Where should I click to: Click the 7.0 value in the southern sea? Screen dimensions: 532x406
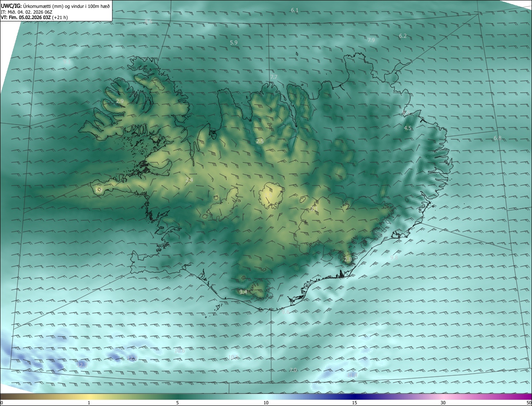coord(293,370)
